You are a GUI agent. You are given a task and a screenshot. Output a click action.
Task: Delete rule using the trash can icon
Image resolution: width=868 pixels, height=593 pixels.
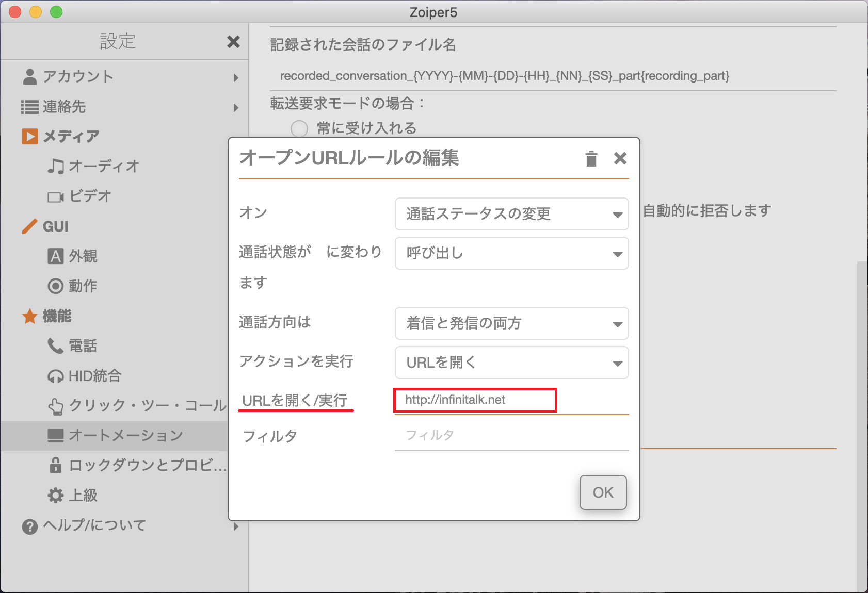(591, 158)
